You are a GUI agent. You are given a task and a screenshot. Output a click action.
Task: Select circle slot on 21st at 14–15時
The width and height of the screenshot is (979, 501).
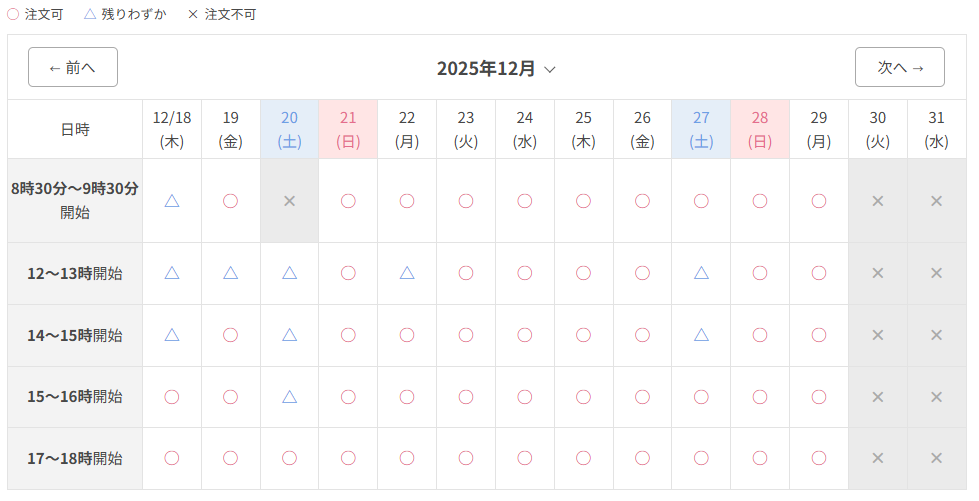tap(348, 335)
